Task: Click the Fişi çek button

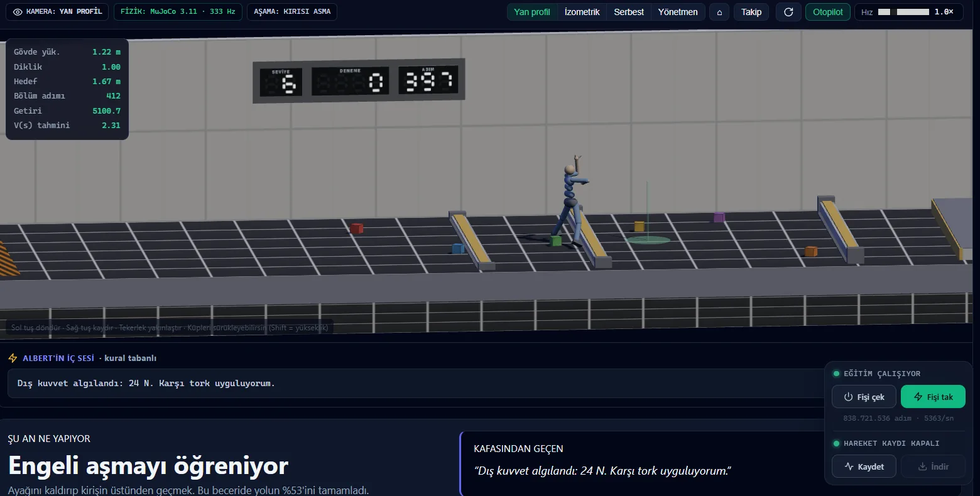Action: coord(865,397)
